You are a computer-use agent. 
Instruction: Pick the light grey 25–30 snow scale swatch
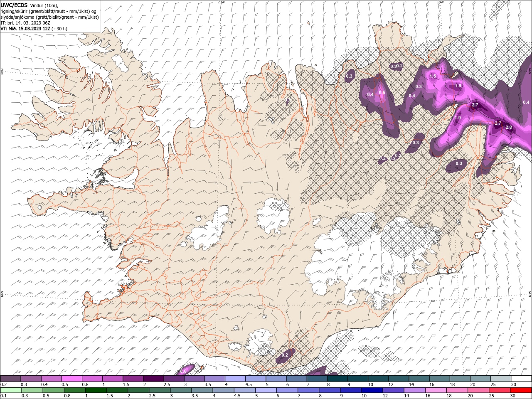click(501, 379)
